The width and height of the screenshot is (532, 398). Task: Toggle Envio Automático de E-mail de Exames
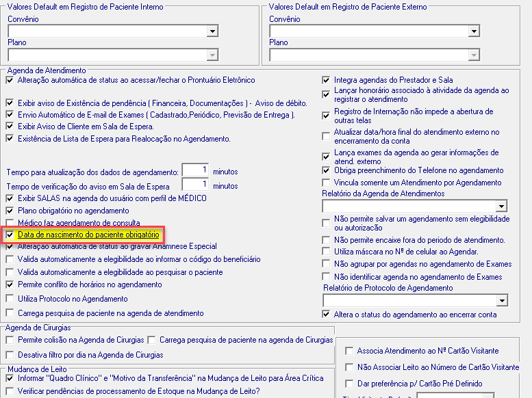point(10,115)
